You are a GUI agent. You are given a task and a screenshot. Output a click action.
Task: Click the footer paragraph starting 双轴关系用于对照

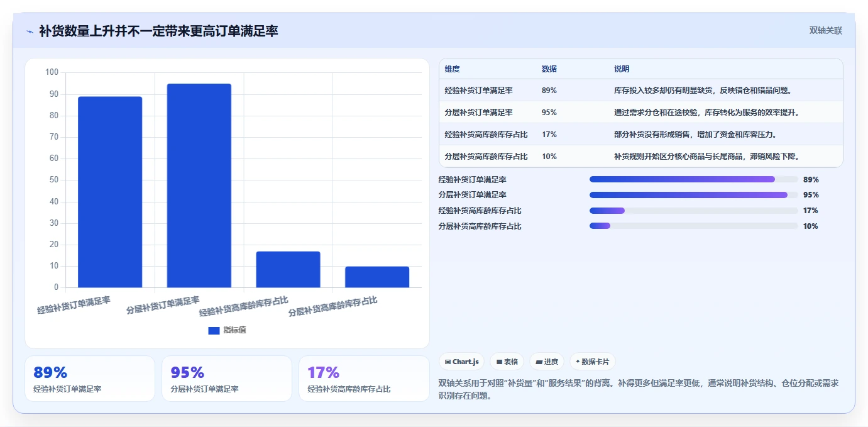[639, 389]
